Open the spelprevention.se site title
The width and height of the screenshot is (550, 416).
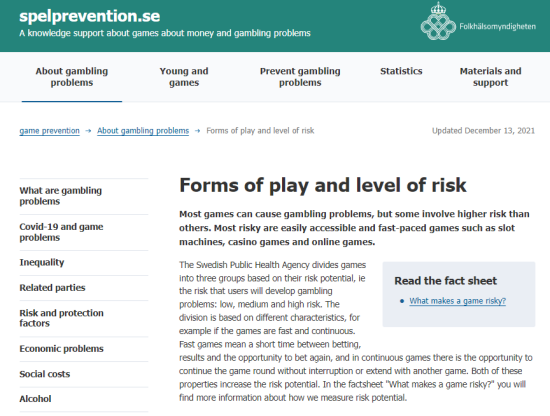[90, 16]
